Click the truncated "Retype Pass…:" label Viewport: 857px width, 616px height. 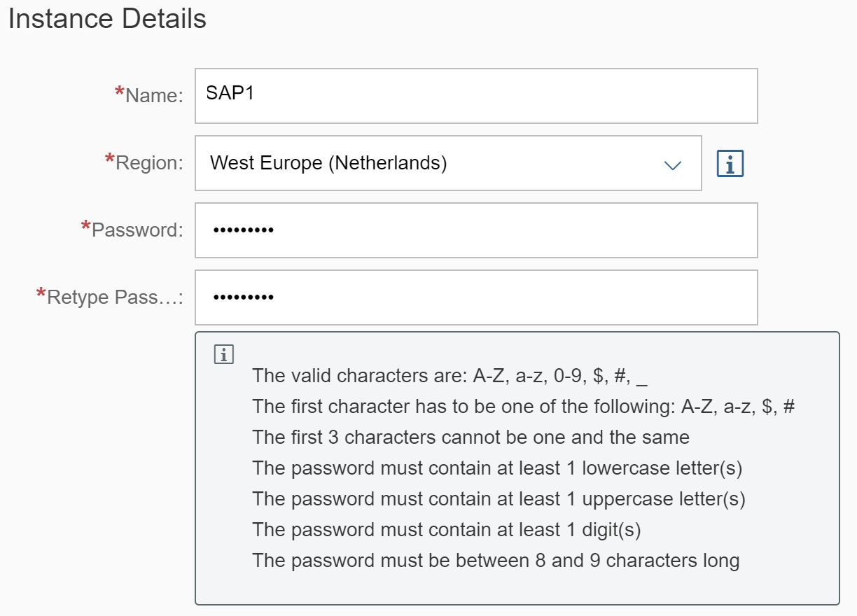[x=115, y=297]
